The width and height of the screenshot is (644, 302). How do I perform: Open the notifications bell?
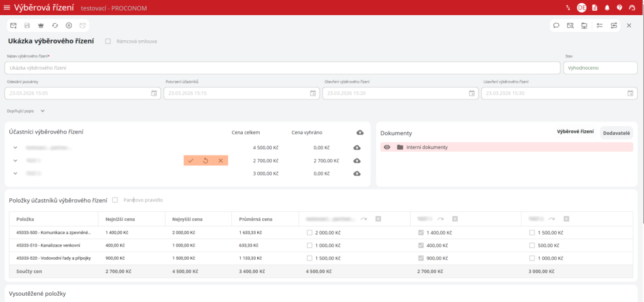[607, 8]
